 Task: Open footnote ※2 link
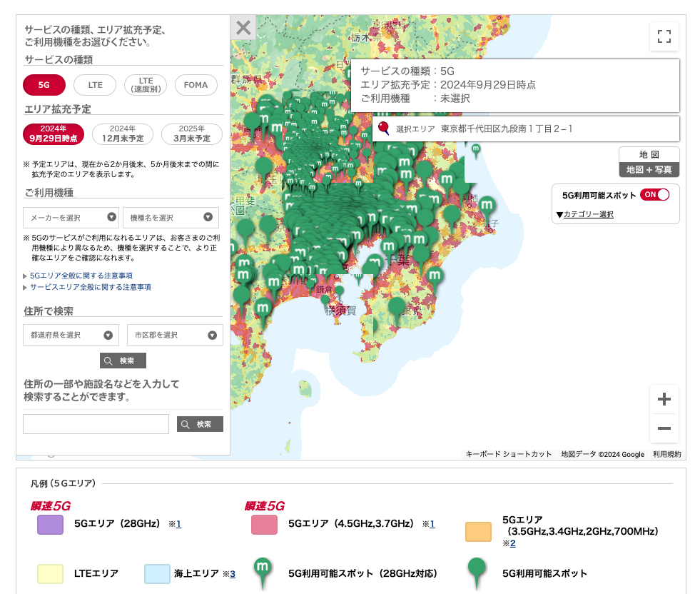pyautogui.click(x=513, y=543)
